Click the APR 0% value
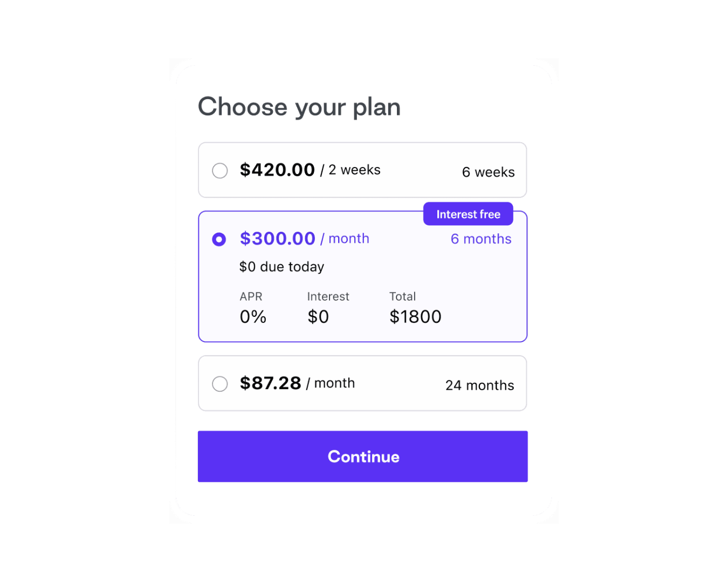Image resolution: width=728 pixels, height=582 pixels. coord(253,317)
